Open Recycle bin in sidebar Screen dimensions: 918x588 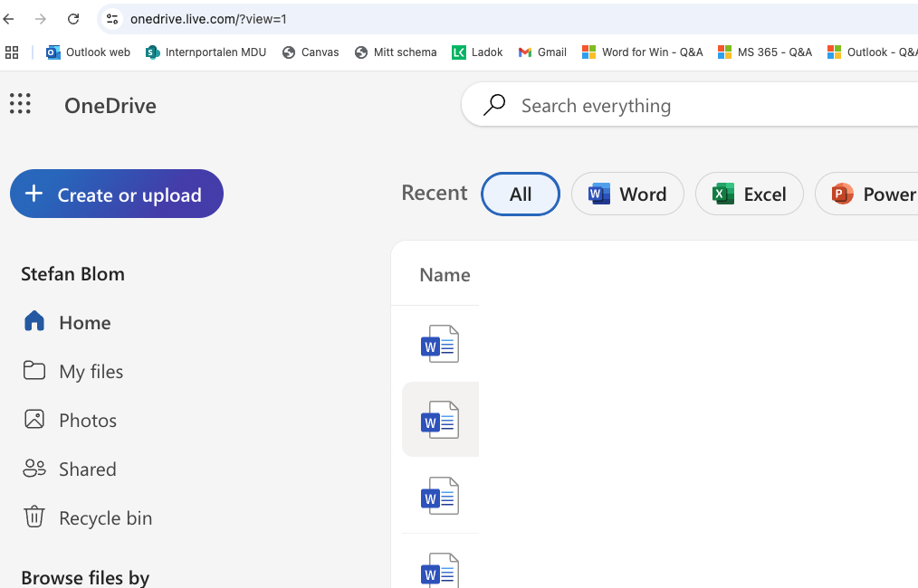(105, 517)
